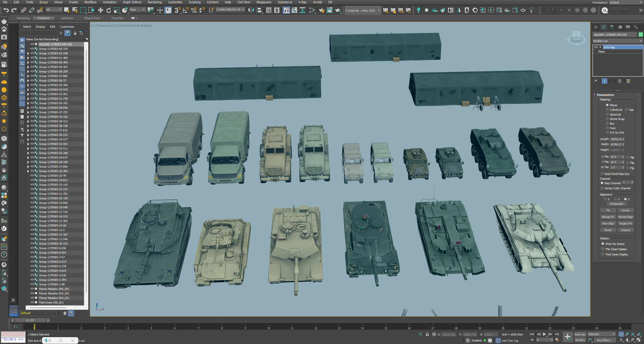Open the V-Ray menu
Image resolution: width=644 pixels, height=344 pixels.
point(303,2)
